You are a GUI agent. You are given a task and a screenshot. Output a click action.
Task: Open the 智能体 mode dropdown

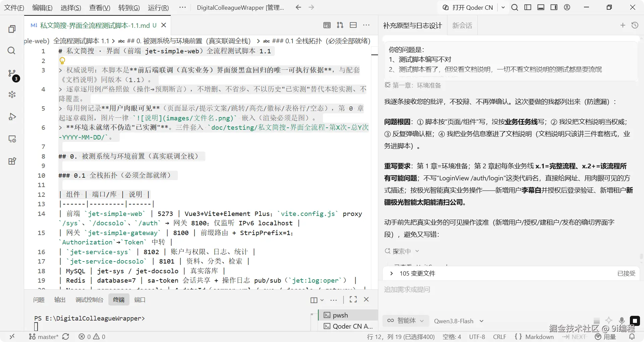pos(406,321)
